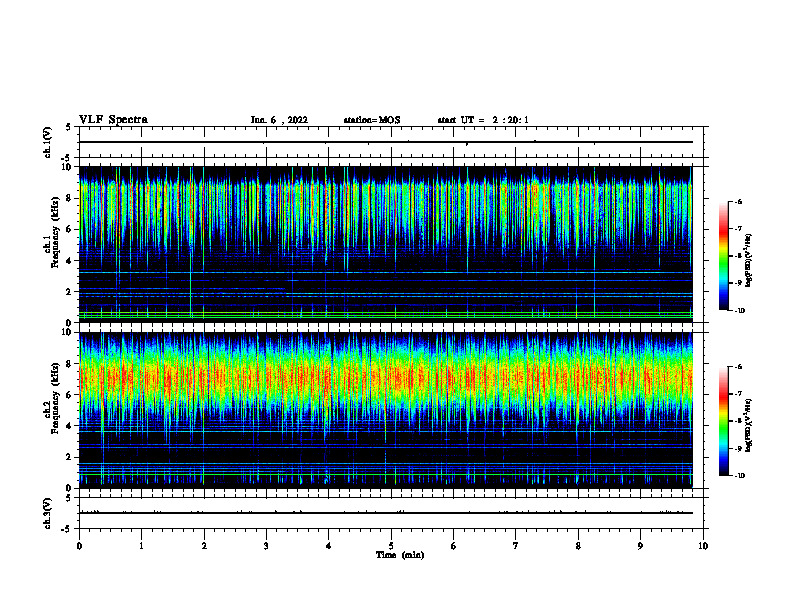Click the ch.2 colorbar "log(PSD)" label
Screen dimensions: 792x612
[748, 426]
